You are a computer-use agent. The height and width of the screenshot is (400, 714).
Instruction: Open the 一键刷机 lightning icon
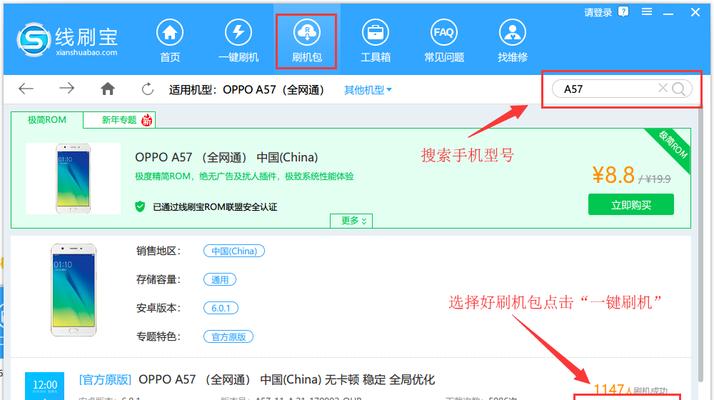239,33
